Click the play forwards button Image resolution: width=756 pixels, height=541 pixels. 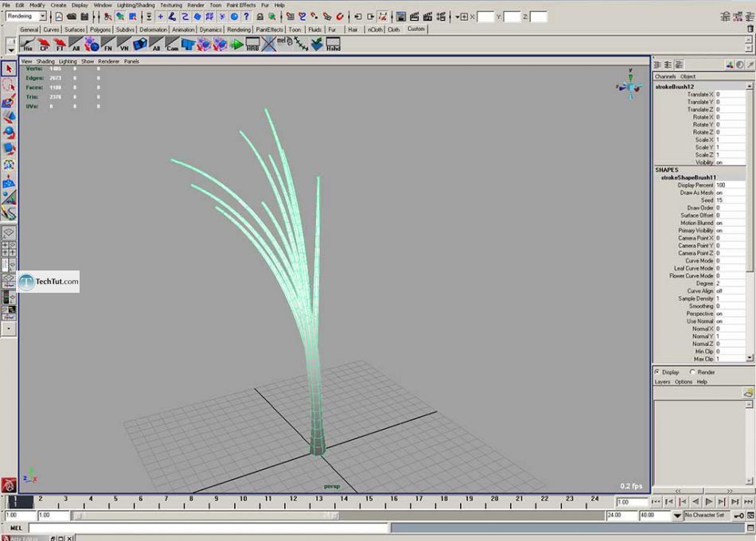click(709, 502)
